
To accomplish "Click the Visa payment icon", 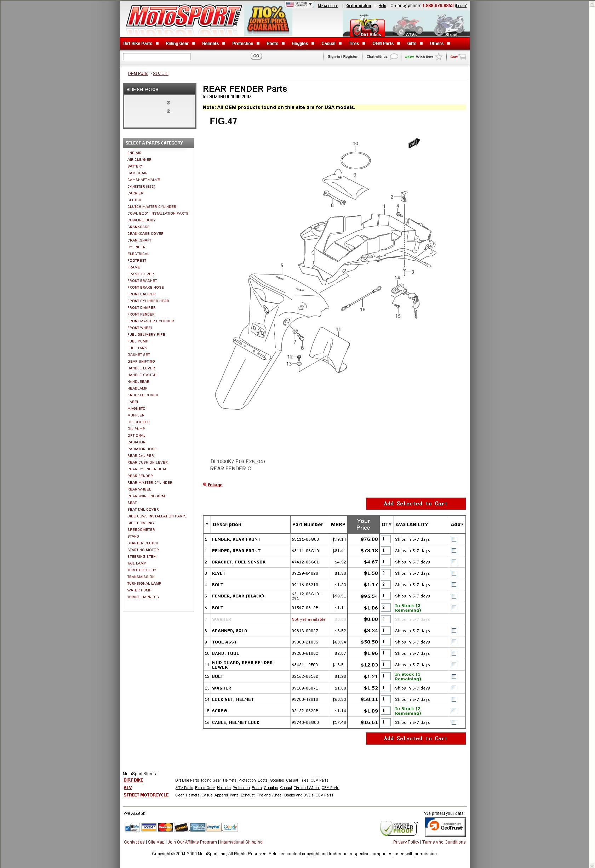I will pyautogui.click(x=149, y=827).
